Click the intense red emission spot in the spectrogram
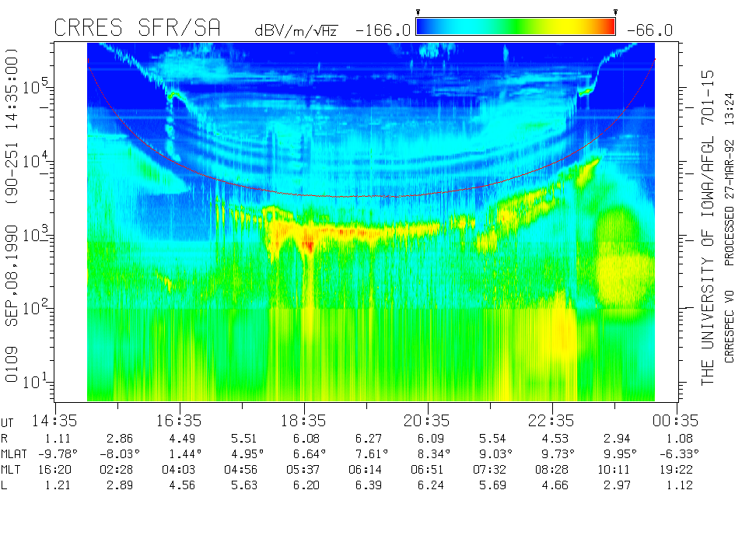The image size is (735, 560). tap(309, 245)
